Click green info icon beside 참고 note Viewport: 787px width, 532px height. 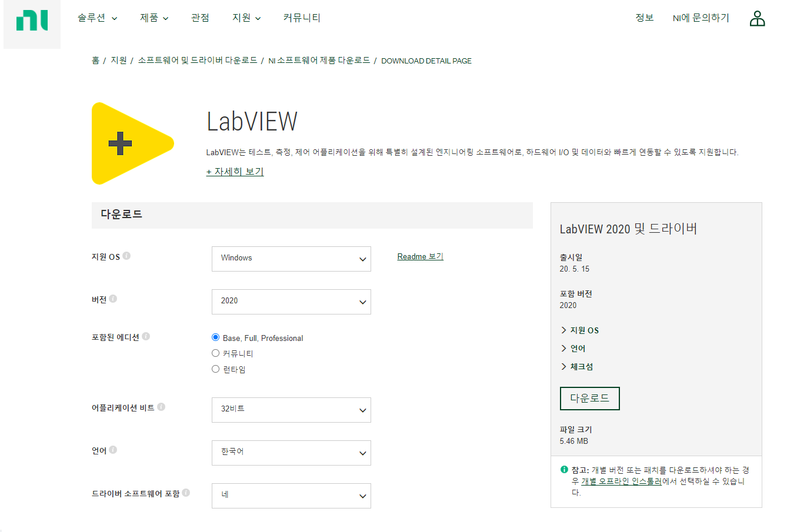click(565, 470)
